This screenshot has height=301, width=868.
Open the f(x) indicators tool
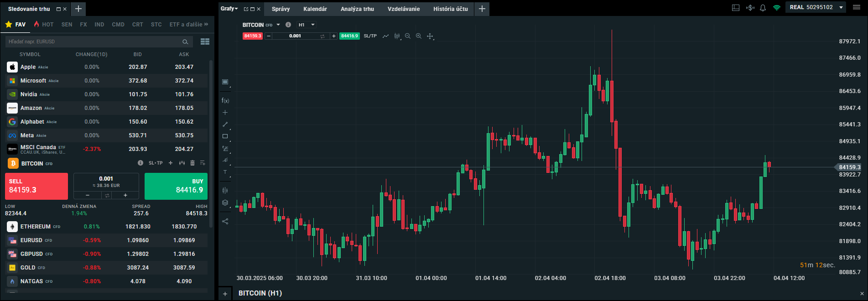point(225,100)
